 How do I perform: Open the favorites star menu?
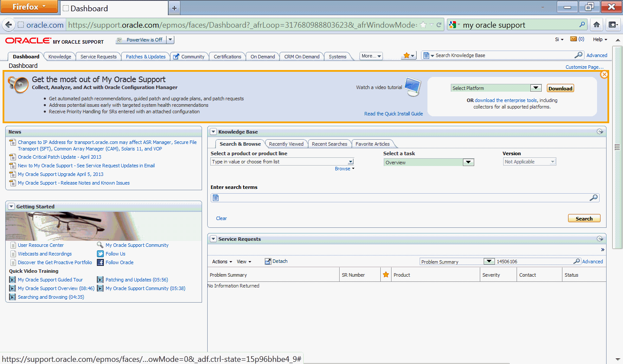pyautogui.click(x=409, y=55)
